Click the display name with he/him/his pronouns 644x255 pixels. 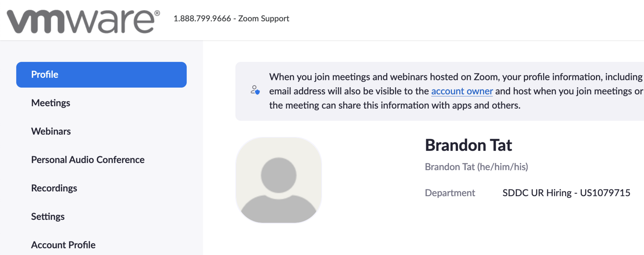(x=476, y=167)
